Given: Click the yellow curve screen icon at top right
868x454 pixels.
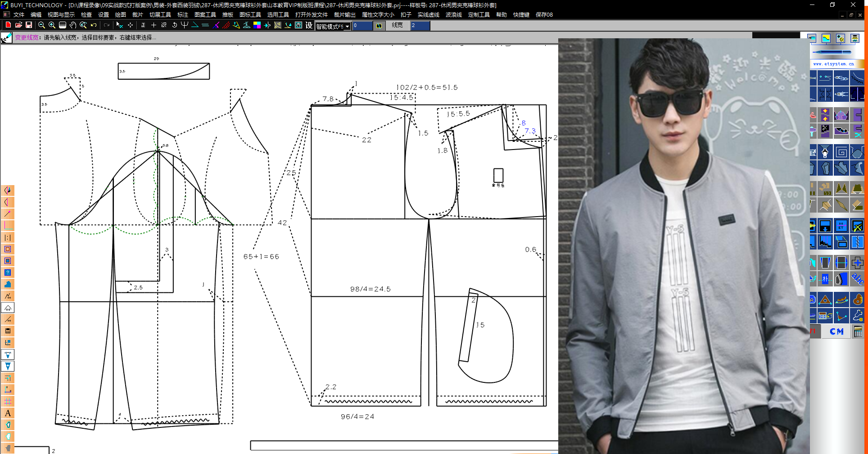Looking at the screenshot, I should coord(826,39).
